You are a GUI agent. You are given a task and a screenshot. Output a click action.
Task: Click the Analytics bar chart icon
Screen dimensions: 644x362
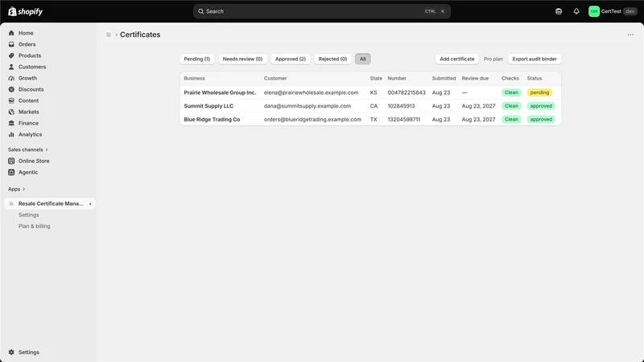pyautogui.click(x=11, y=134)
